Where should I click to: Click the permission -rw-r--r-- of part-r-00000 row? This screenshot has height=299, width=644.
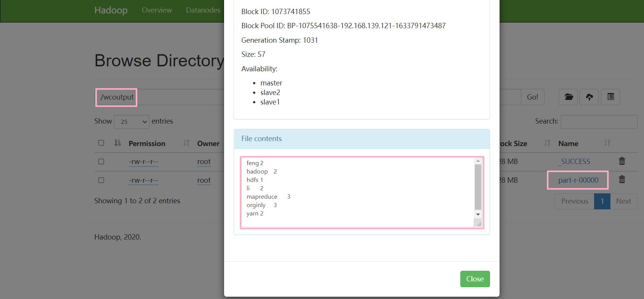(x=143, y=180)
